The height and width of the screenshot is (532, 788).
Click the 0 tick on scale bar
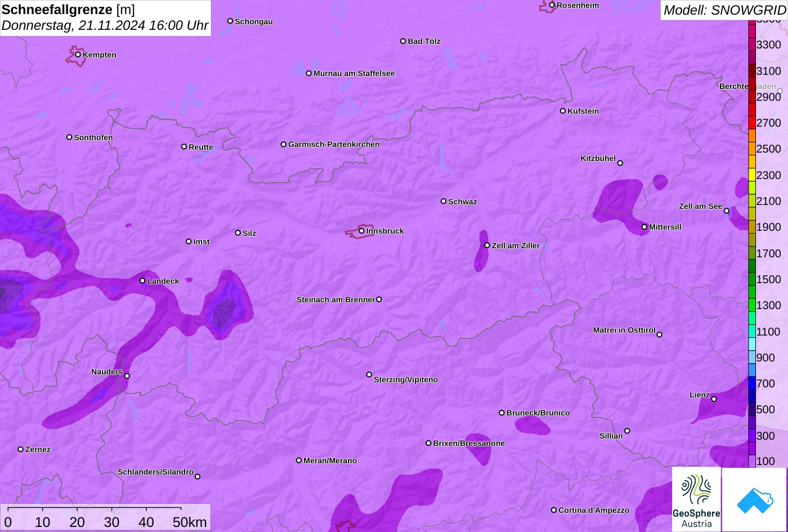8,522
